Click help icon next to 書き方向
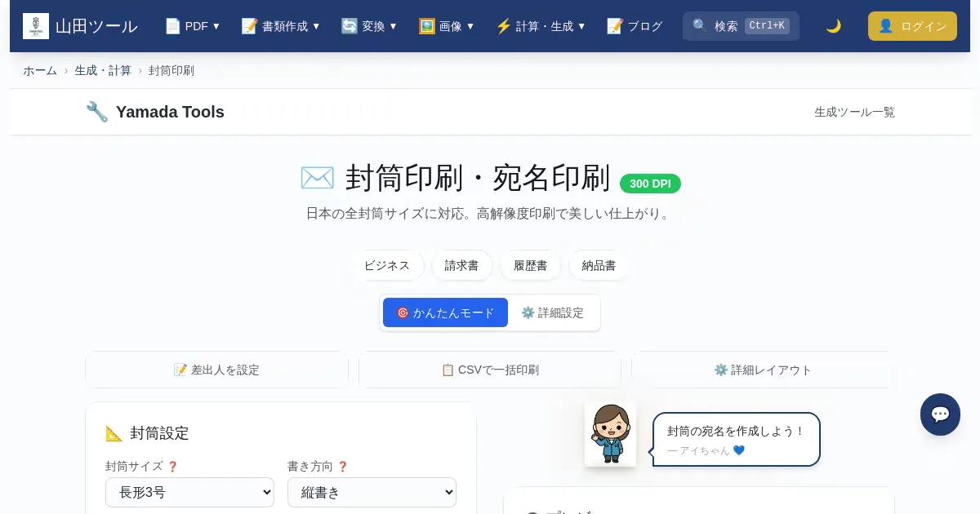Screen dimensions: 980x514 (x=342, y=467)
